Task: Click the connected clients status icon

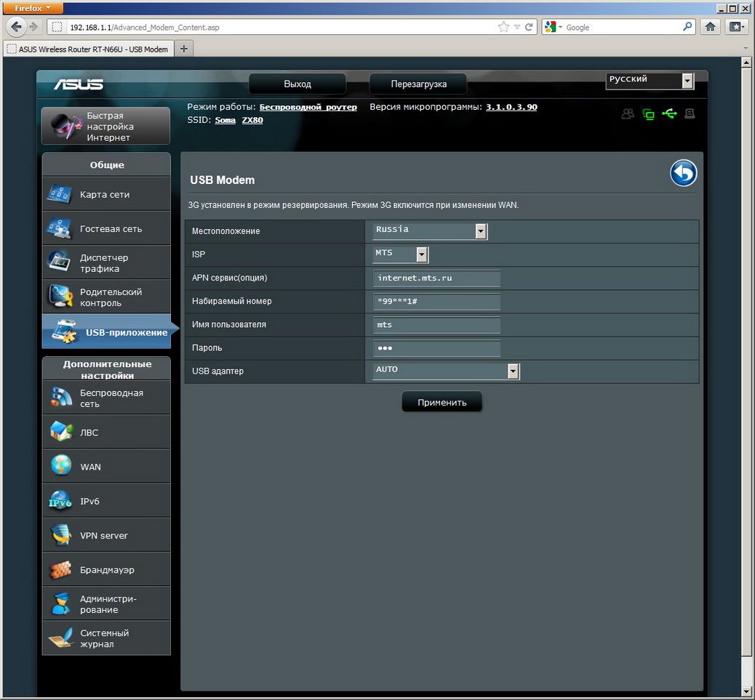Action: [628, 114]
